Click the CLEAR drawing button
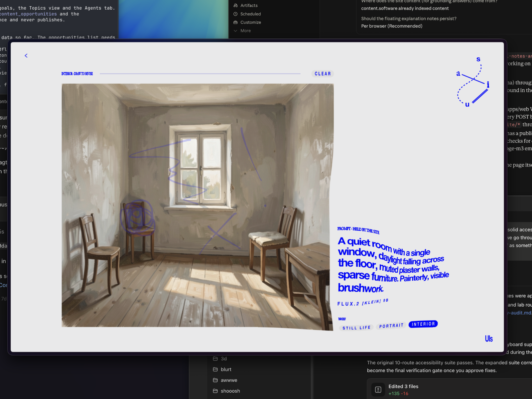Viewport: 532px width, 399px height. 323,74
